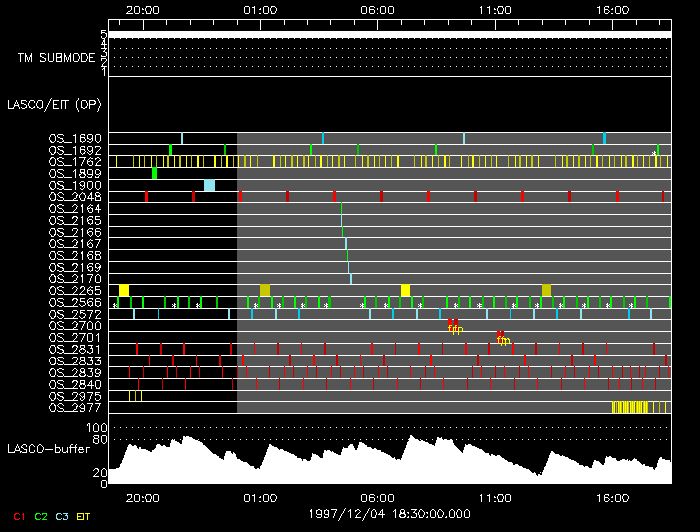Click the cyan block in the OS_1900 row

pyautogui.click(x=209, y=185)
